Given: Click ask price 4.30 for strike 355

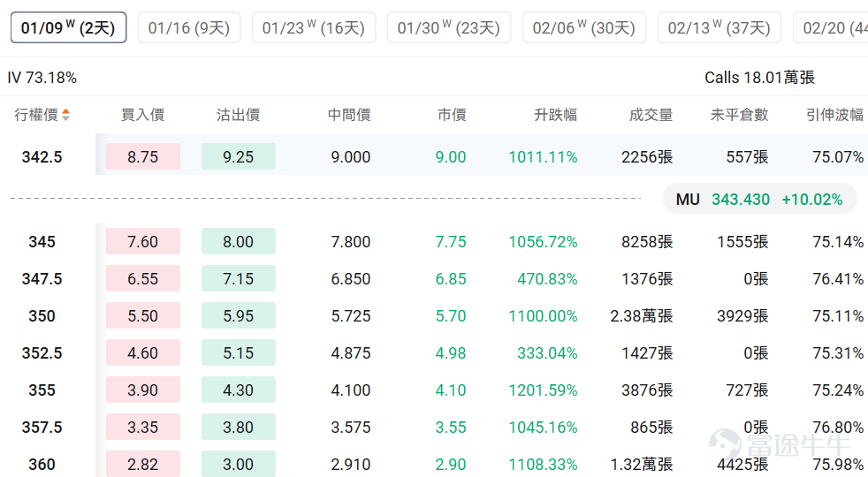Looking at the screenshot, I should coord(238,390).
